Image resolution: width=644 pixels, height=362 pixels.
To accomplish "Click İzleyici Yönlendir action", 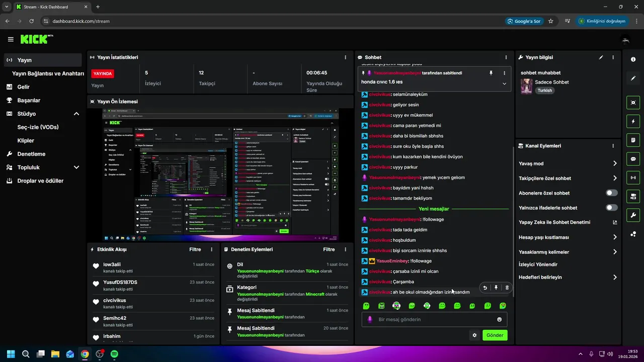I will (538, 264).
